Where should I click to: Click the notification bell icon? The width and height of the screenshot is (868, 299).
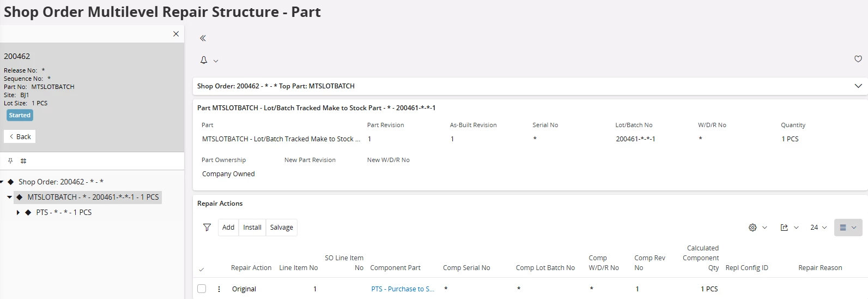(x=204, y=60)
